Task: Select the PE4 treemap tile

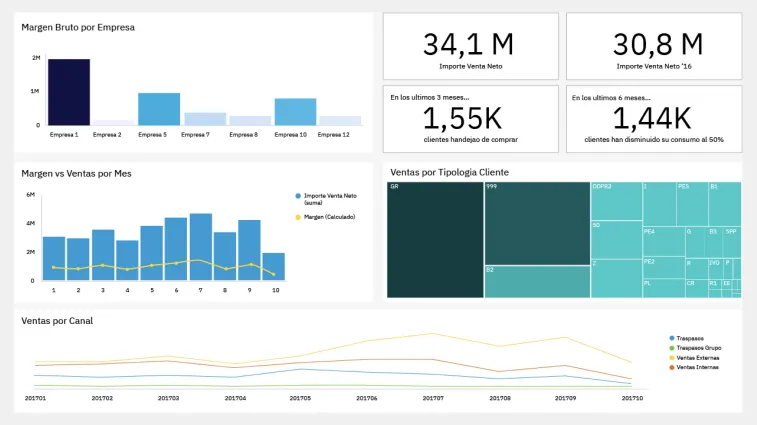Action: [664, 241]
